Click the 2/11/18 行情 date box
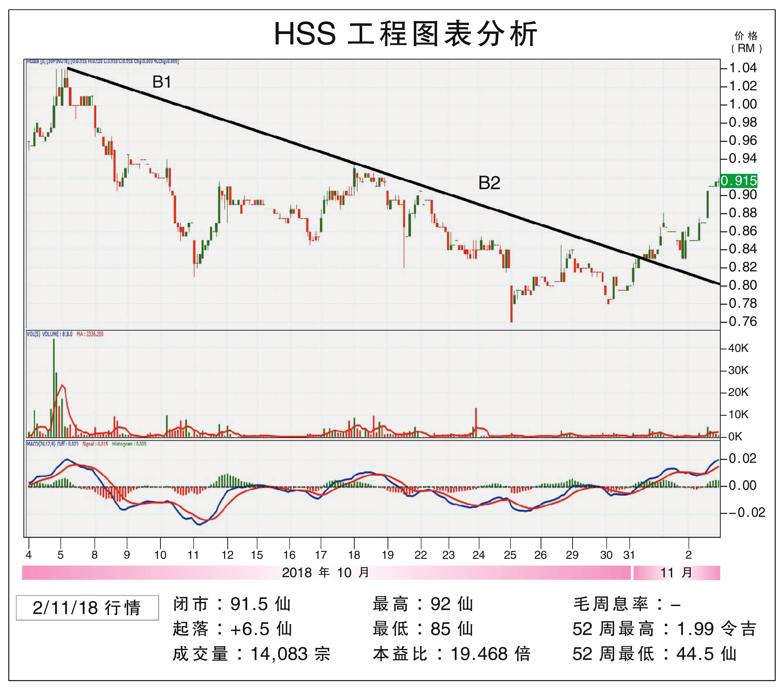This screenshot has height=689, width=784. (87, 607)
